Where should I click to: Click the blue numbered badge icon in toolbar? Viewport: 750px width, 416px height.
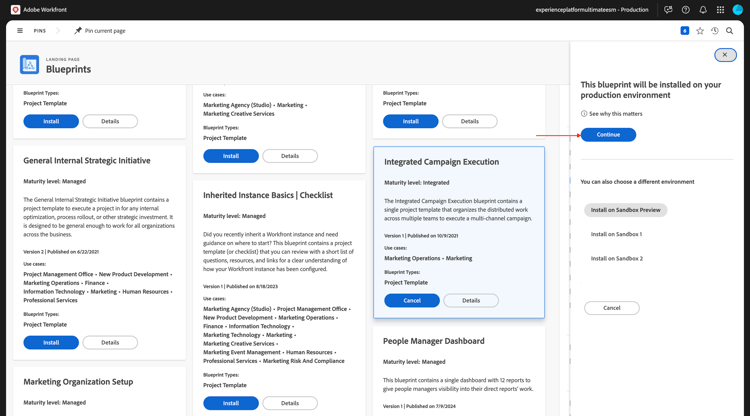coord(685,31)
